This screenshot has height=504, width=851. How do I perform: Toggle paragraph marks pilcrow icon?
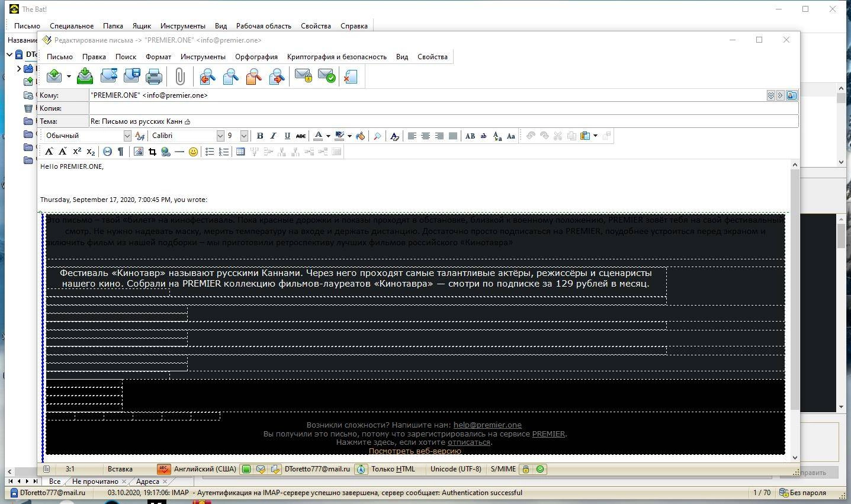121,152
